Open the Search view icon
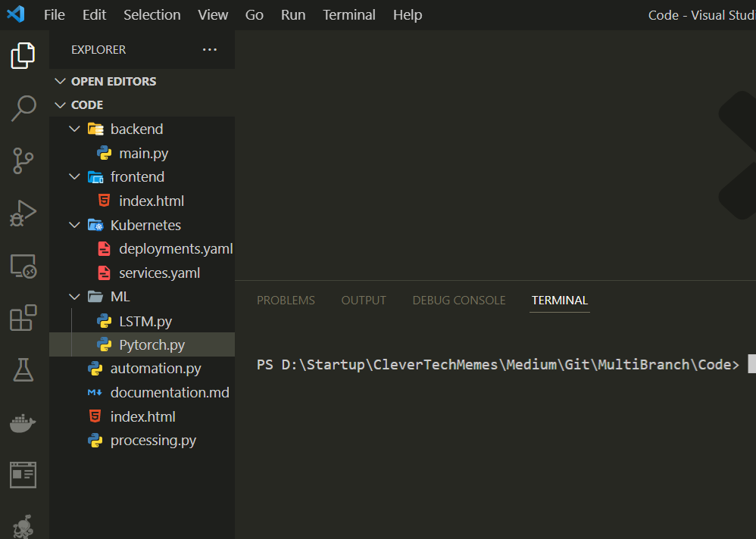The image size is (756, 539). tap(23, 108)
